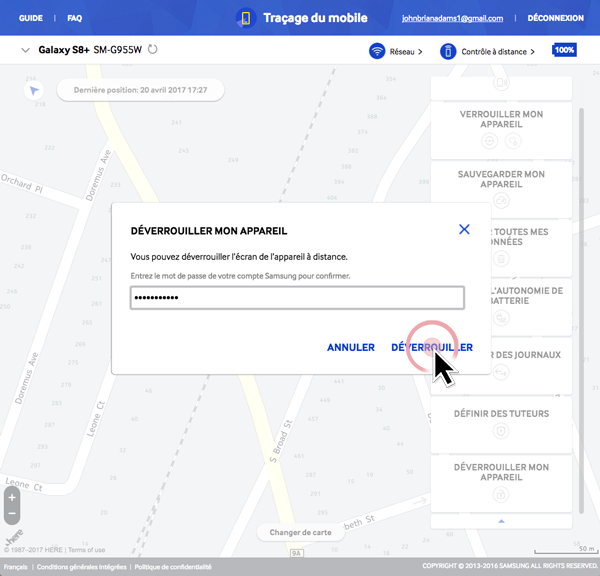Click the battery icon under Autonomie de batterie

coord(501,318)
